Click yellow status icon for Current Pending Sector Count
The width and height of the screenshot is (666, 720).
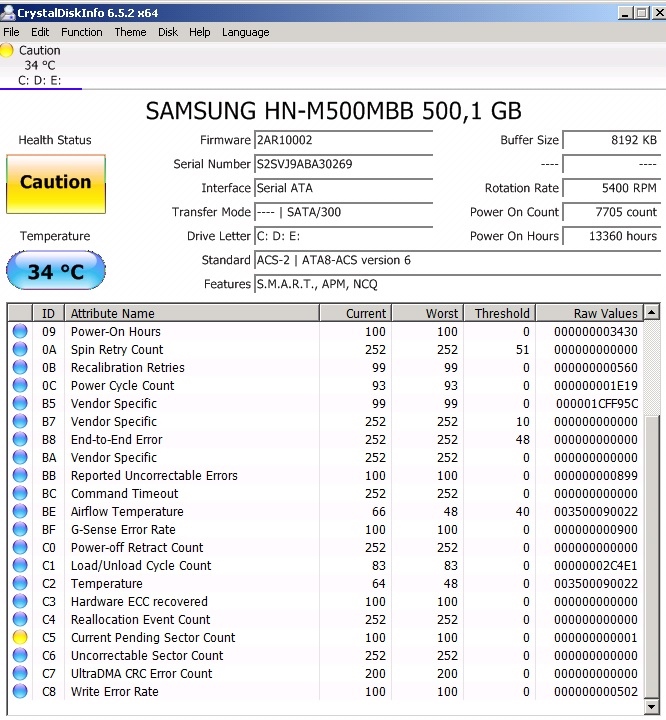pos(20,637)
